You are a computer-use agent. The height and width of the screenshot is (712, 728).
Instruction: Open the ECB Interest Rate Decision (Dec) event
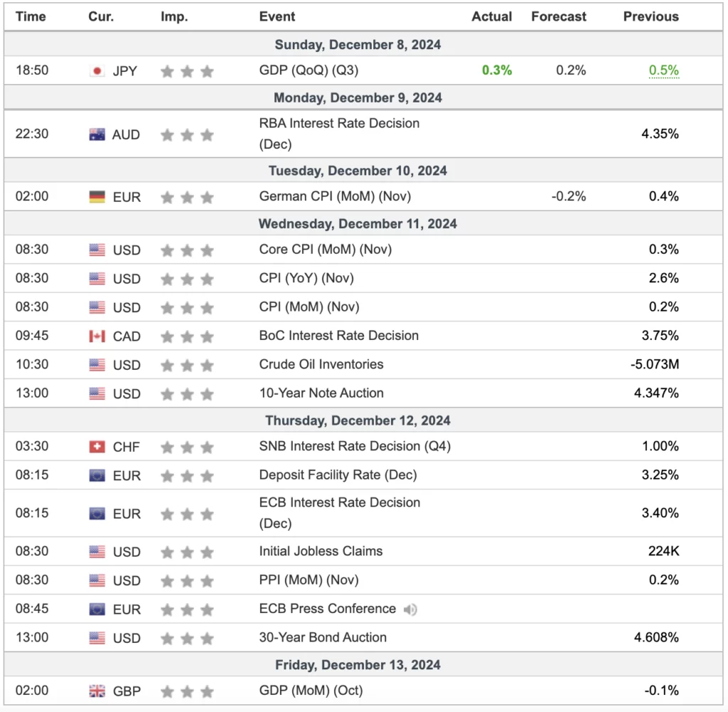click(x=340, y=513)
